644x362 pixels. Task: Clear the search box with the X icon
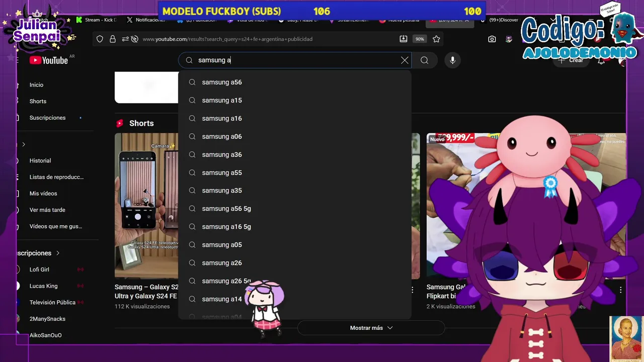[x=405, y=60]
